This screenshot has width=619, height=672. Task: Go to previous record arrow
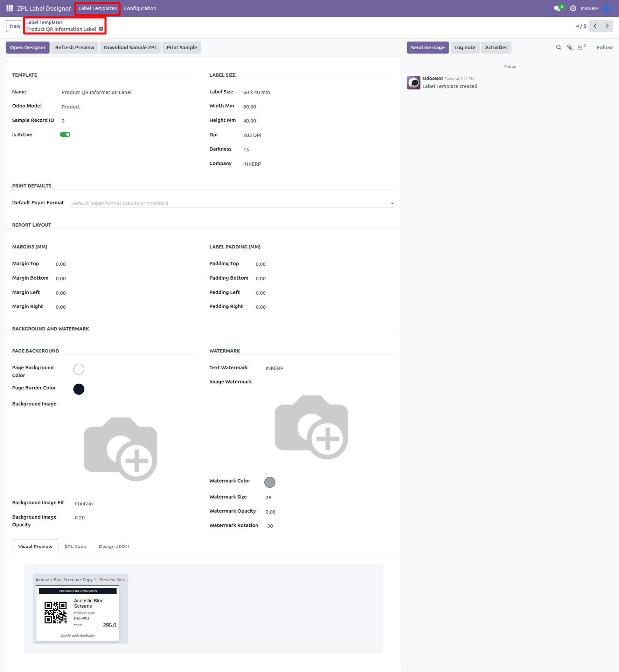coord(595,26)
